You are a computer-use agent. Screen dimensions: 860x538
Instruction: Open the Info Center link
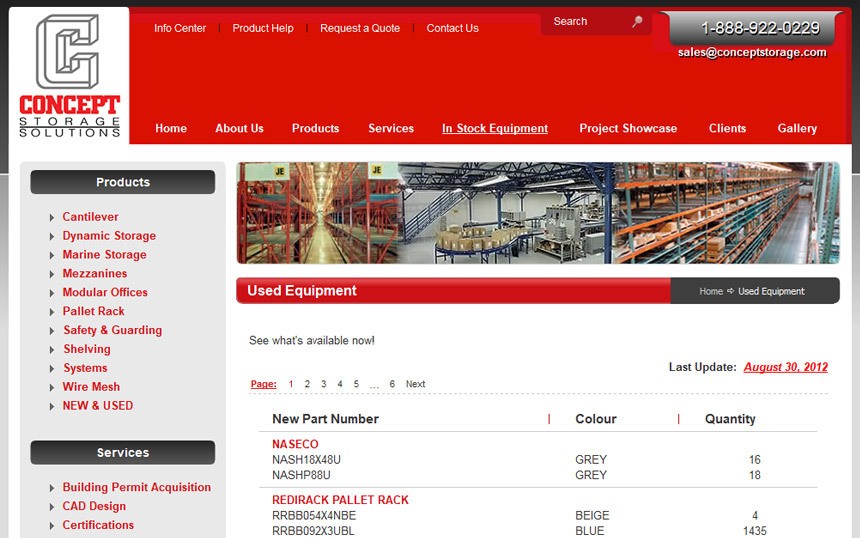180,28
